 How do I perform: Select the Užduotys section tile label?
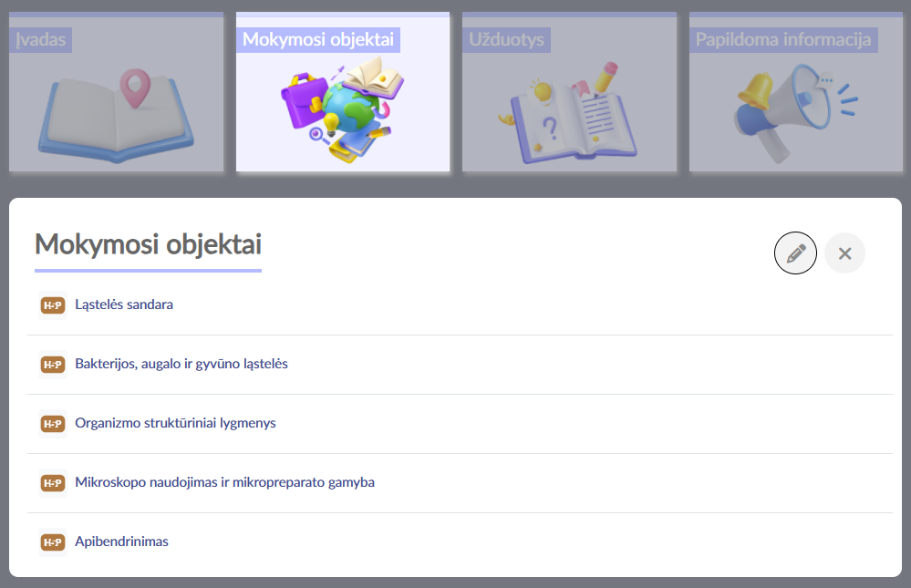click(507, 39)
